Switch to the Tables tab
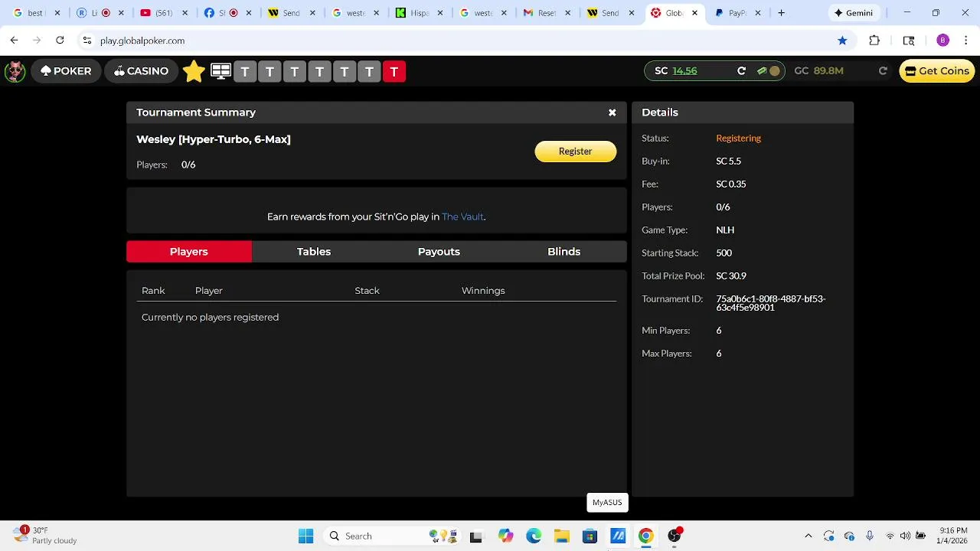 click(x=314, y=252)
